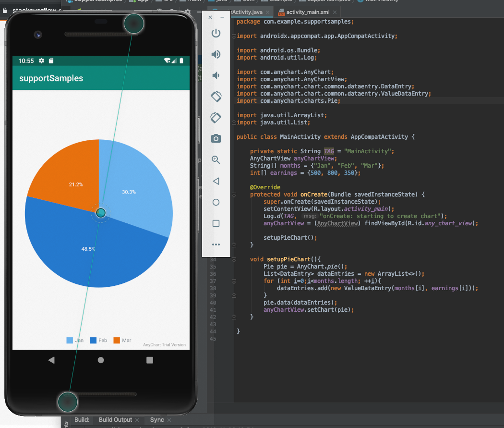Tap the SD card icon in phone status bar
The width and height of the screenshot is (504, 428).
point(51,61)
